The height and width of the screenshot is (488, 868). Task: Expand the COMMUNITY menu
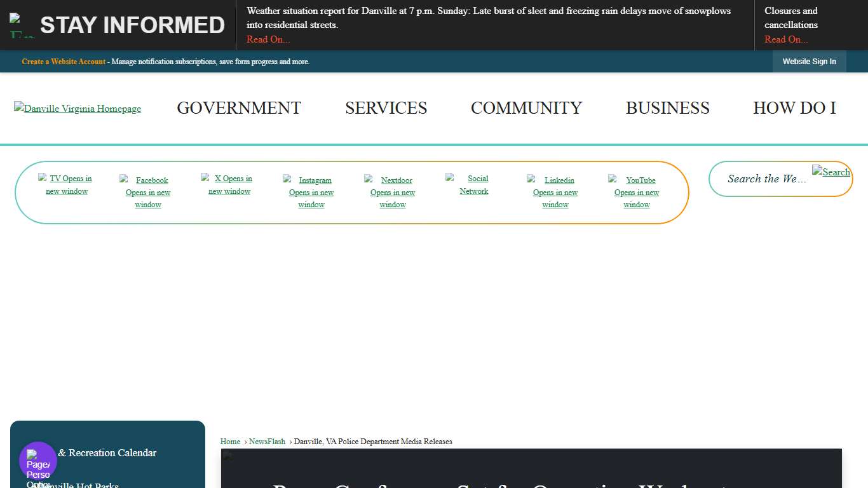(x=526, y=108)
